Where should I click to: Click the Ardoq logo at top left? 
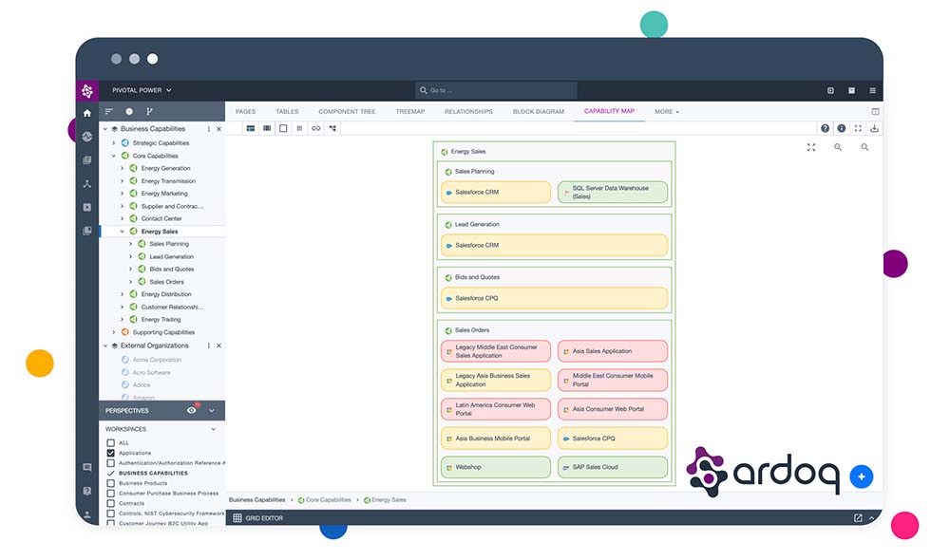(x=87, y=91)
